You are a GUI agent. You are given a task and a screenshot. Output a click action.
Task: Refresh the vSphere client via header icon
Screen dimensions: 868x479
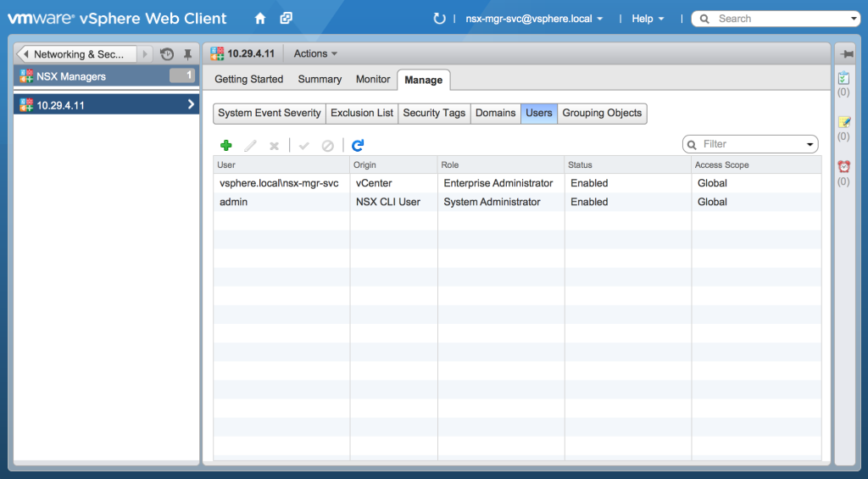[440, 19]
